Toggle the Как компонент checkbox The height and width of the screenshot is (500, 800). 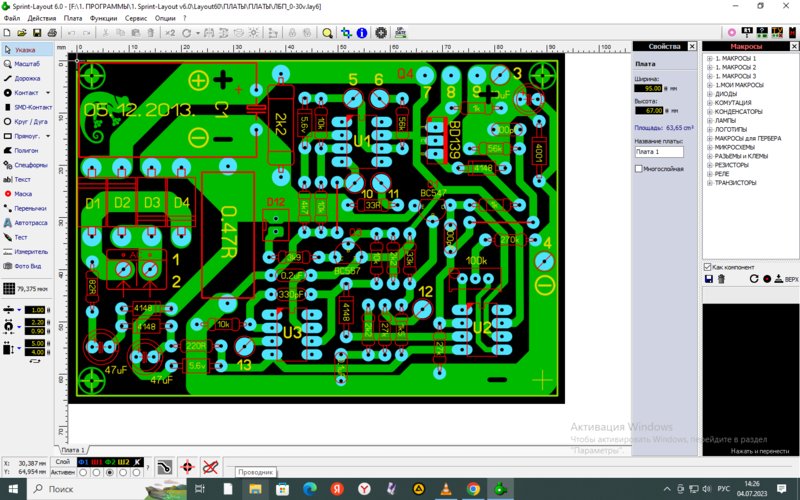click(x=707, y=267)
